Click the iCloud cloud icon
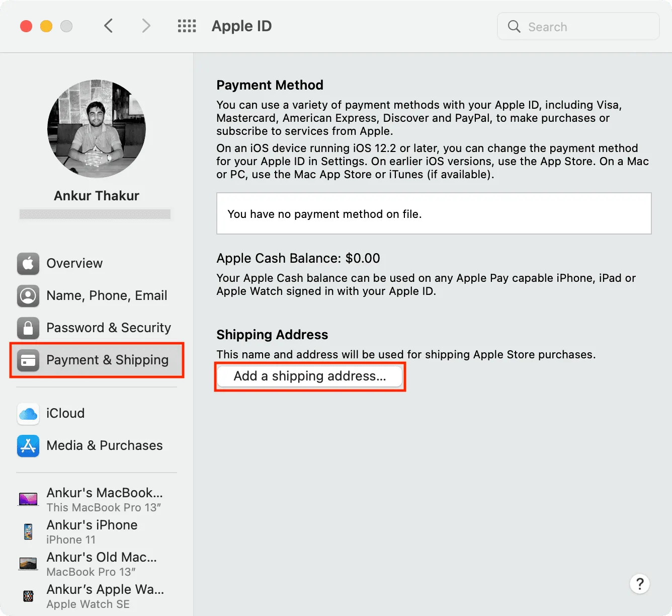This screenshot has height=616, width=672. point(28,414)
